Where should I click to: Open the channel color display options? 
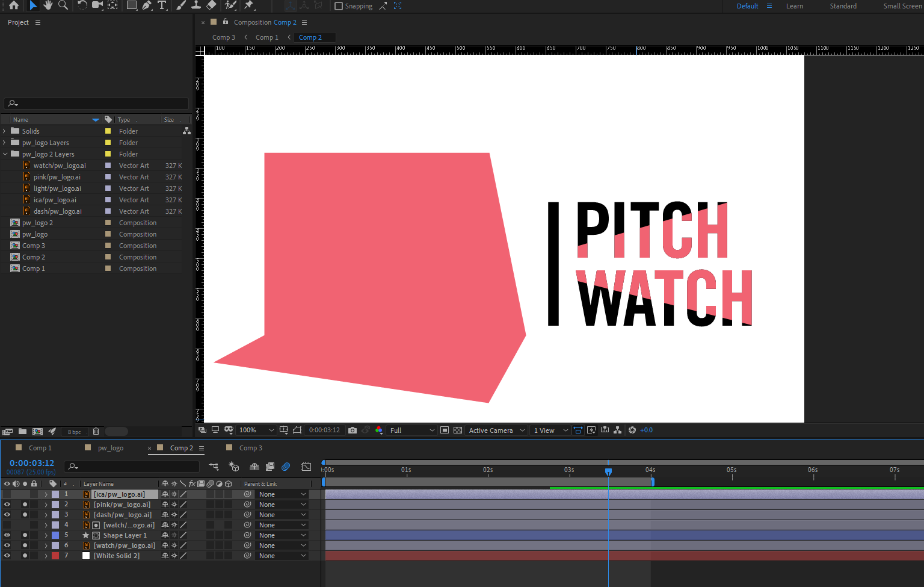(x=378, y=430)
